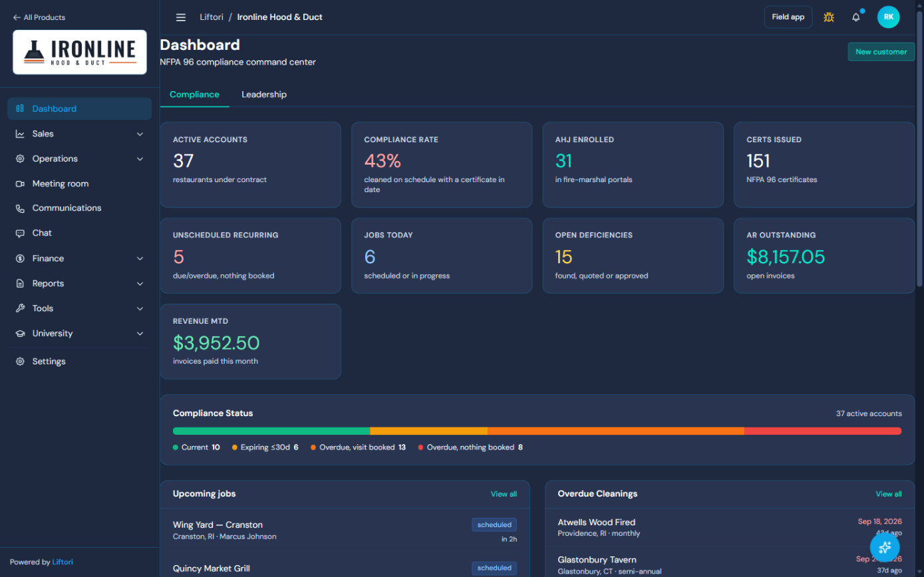Open the Unscheduled Recurring card

click(250, 256)
